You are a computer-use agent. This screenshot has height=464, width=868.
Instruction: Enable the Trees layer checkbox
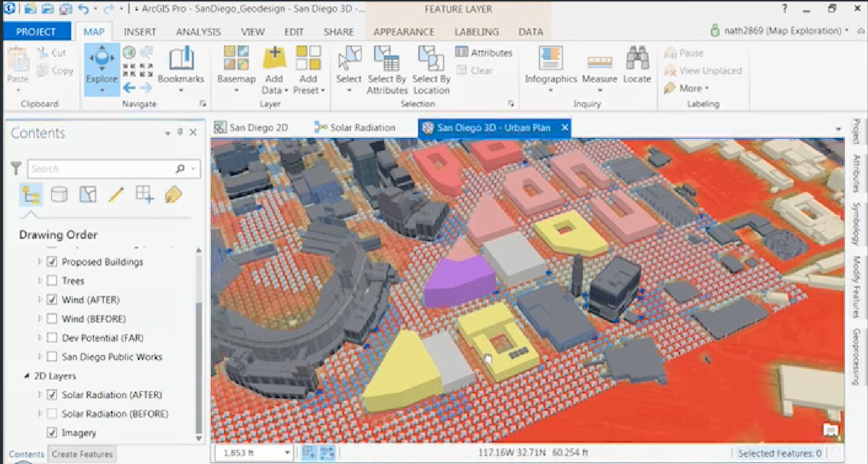point(52,281)
